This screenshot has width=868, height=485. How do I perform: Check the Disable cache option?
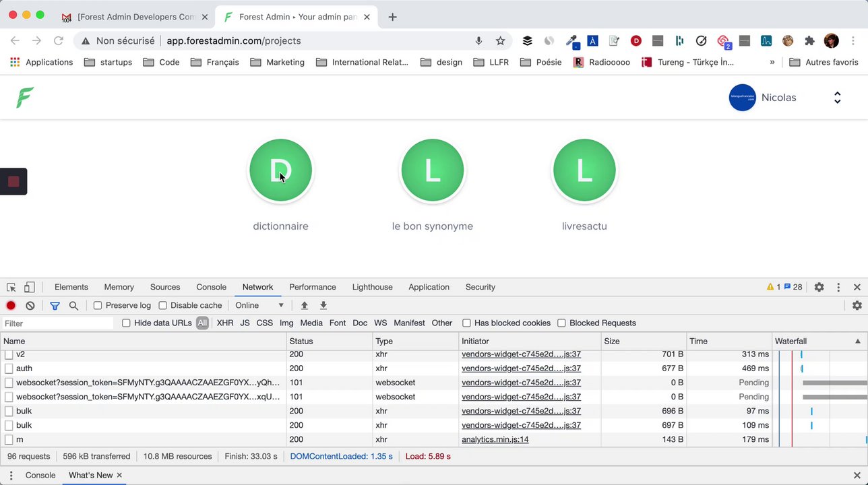162,305
